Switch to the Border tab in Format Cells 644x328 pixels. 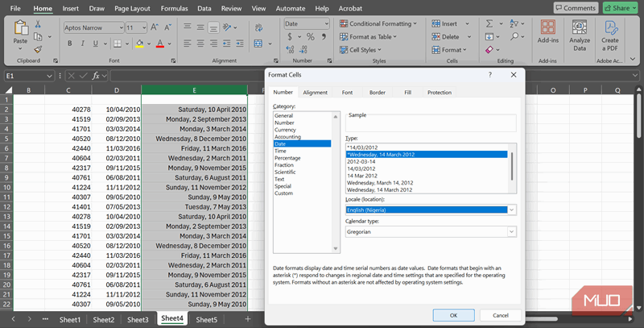click(377, 93)
